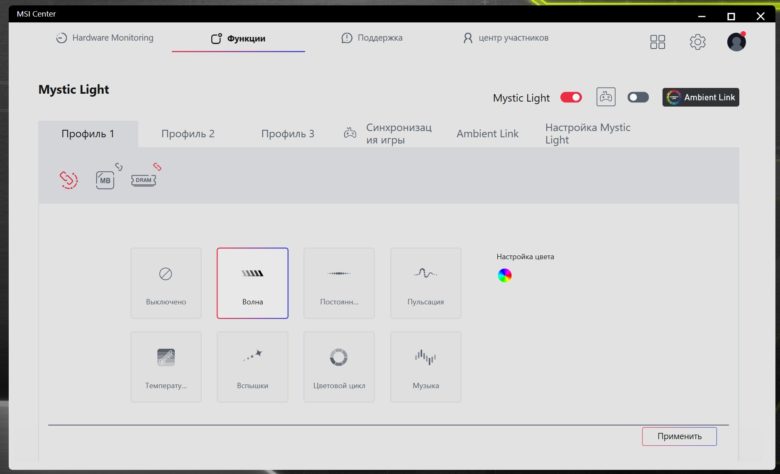The height and width of the screenshot is (474, 780).
Task: Click the Ambient Link button
Action: click(x=700, y=97)
